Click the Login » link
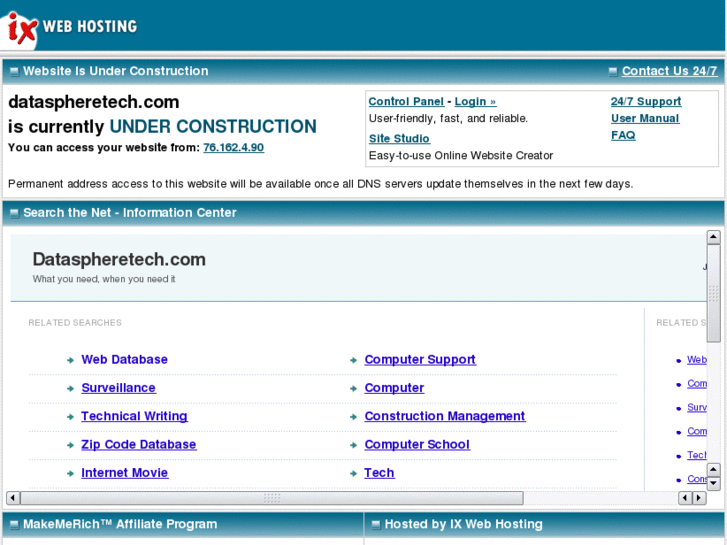 pos(475,102)
